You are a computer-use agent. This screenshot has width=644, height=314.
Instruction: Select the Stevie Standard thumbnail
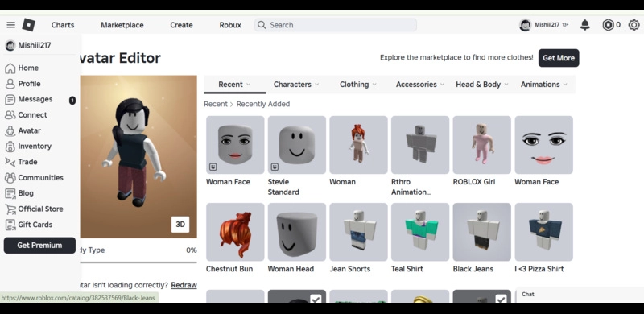[x=297, y=145]
